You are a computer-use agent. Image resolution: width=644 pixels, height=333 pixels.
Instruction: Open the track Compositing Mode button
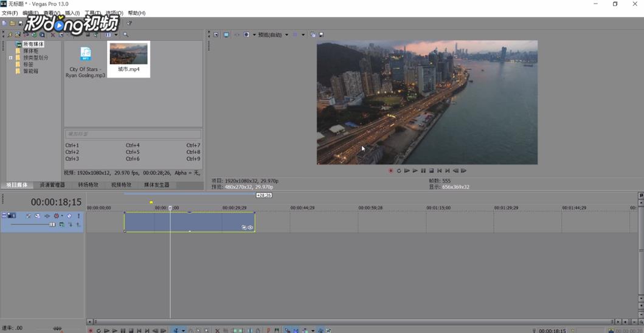61,225
